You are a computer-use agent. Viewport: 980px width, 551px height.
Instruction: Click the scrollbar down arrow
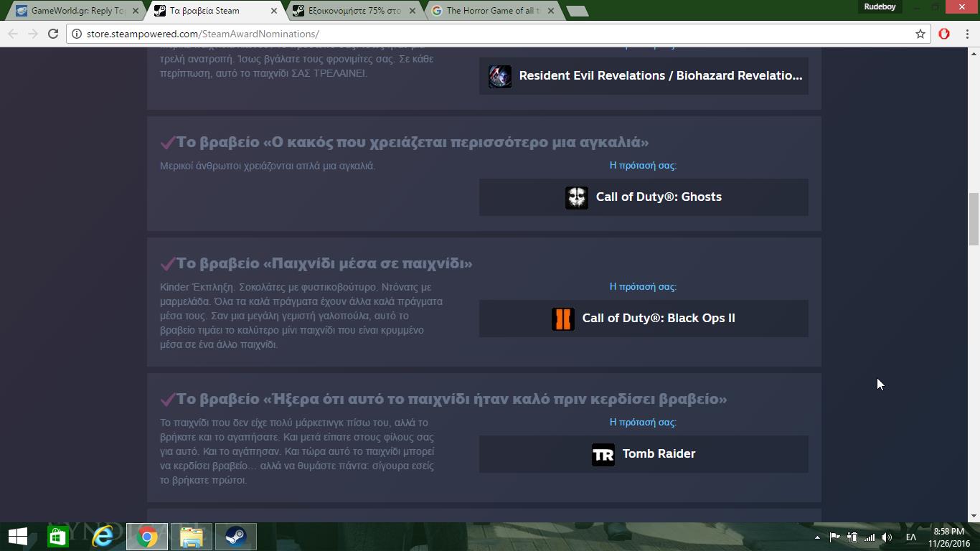pos(974,516)
